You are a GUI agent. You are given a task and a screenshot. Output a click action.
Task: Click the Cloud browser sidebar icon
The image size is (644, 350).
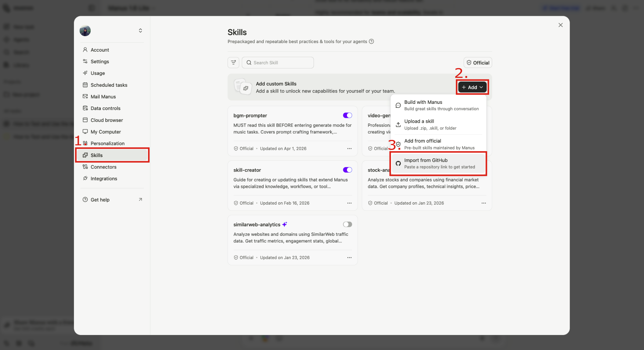point(85,120)
